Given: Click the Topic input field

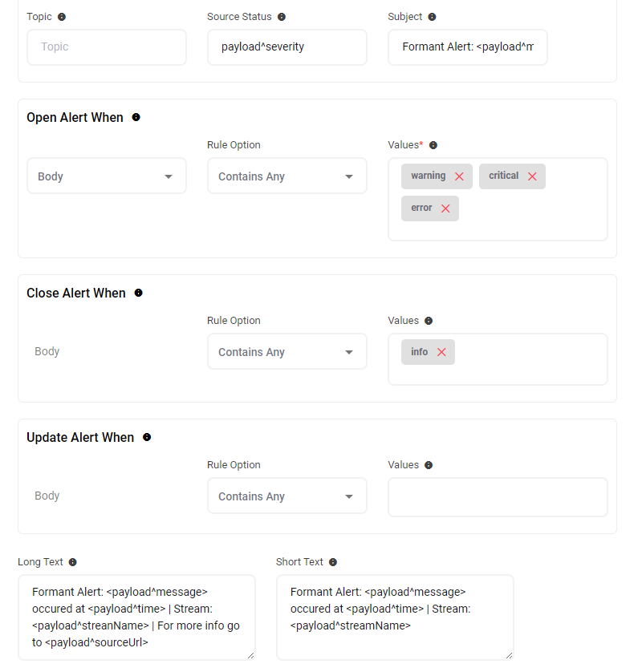Looking at the screenshot, I should (x=107, y=47).
